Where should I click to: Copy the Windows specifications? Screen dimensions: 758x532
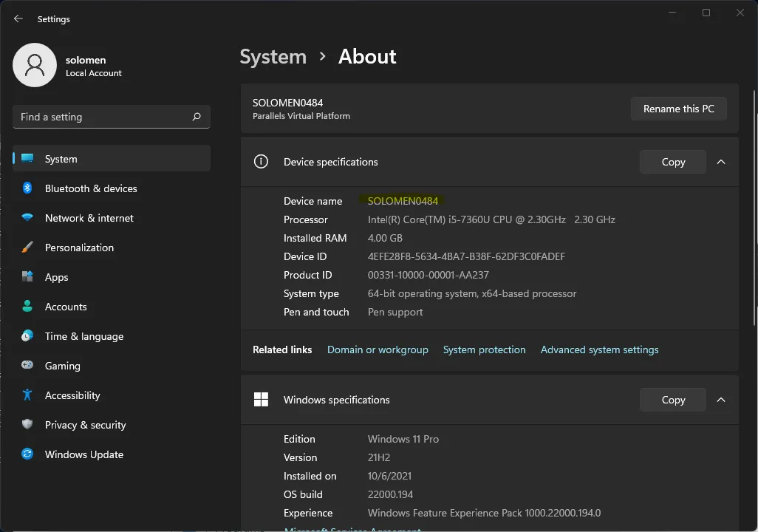(x=673, y=400)
